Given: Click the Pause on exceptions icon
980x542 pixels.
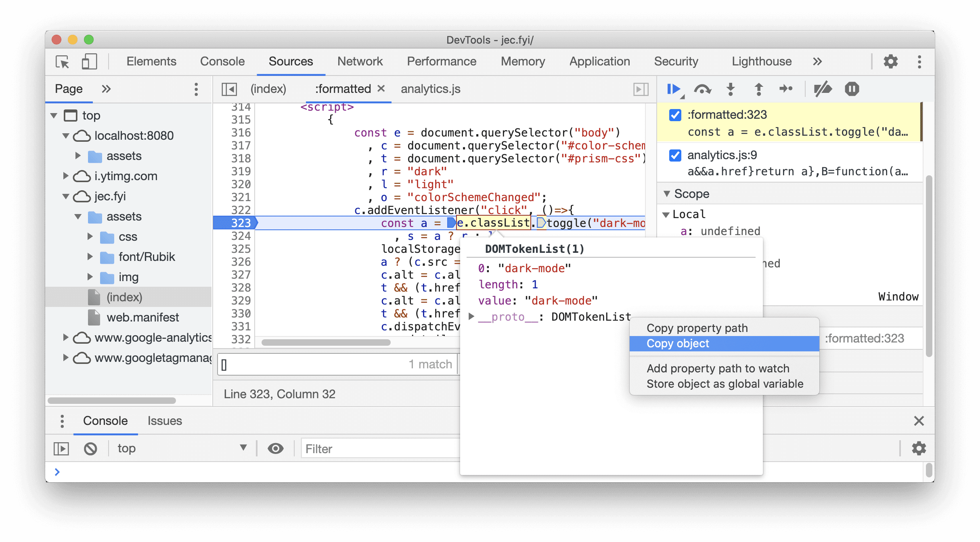Looking at the screenshot, I should click(851, 89).
